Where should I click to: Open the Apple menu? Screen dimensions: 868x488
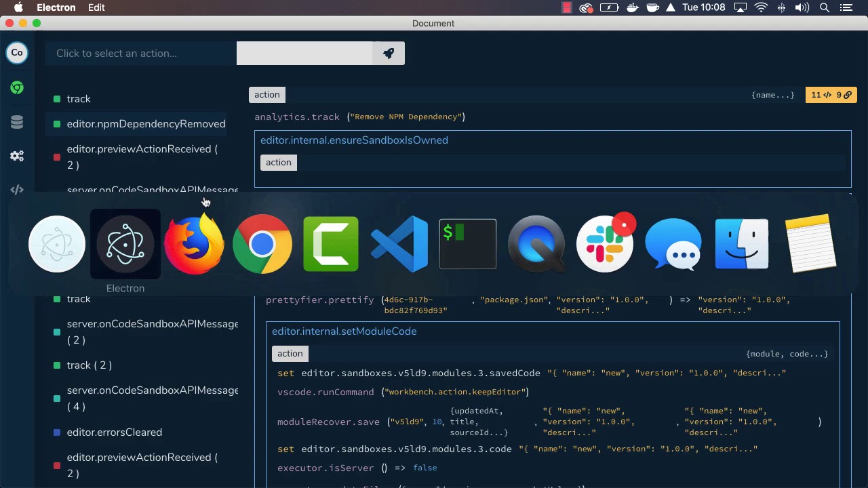18,7
